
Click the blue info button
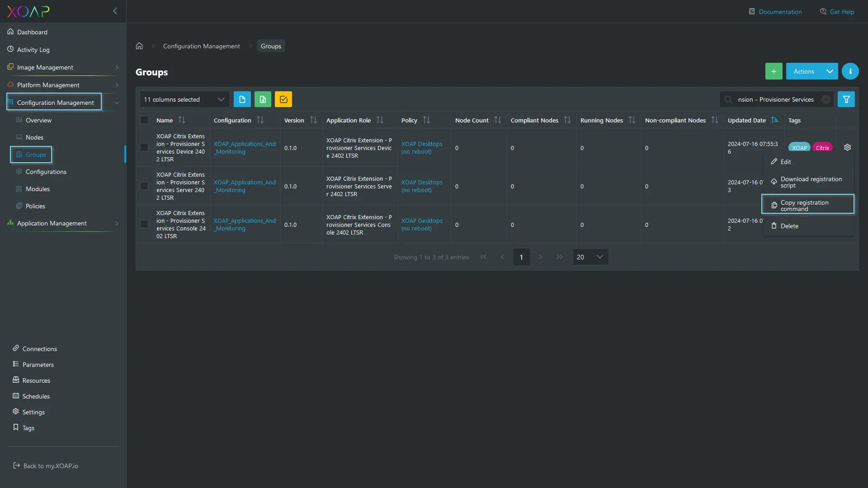click(x=850, y=71)
